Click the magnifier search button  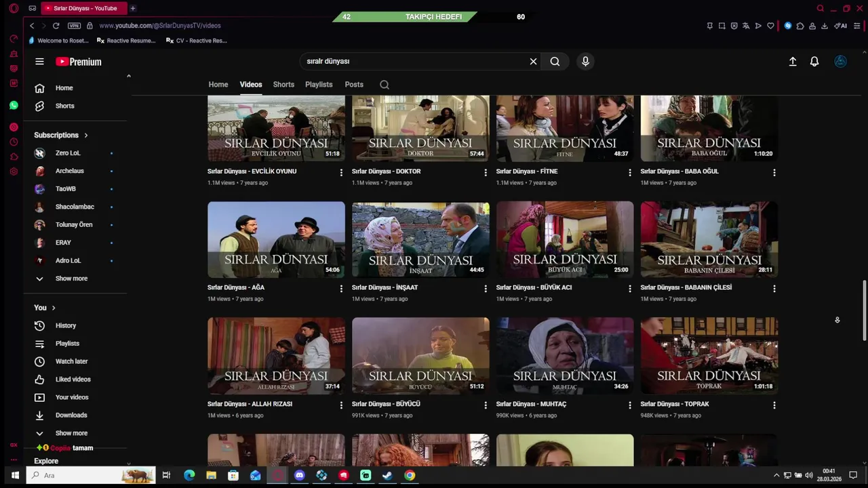pos(555,62)
